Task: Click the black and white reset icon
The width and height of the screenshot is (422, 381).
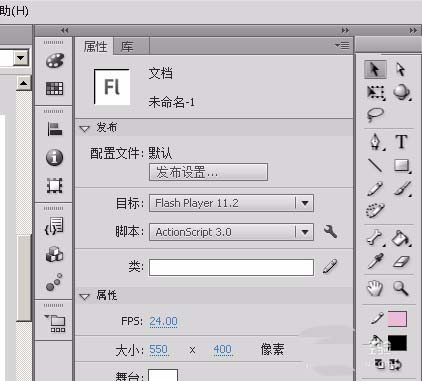Action: 379,364
